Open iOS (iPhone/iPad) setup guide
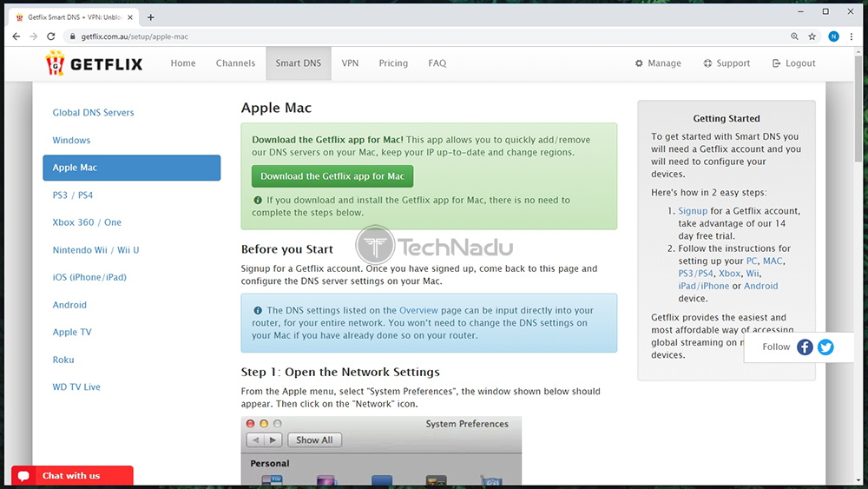Image resolution: width=868 pixels, height=489 pixels. pyautogui.click(x=89, y=277)
